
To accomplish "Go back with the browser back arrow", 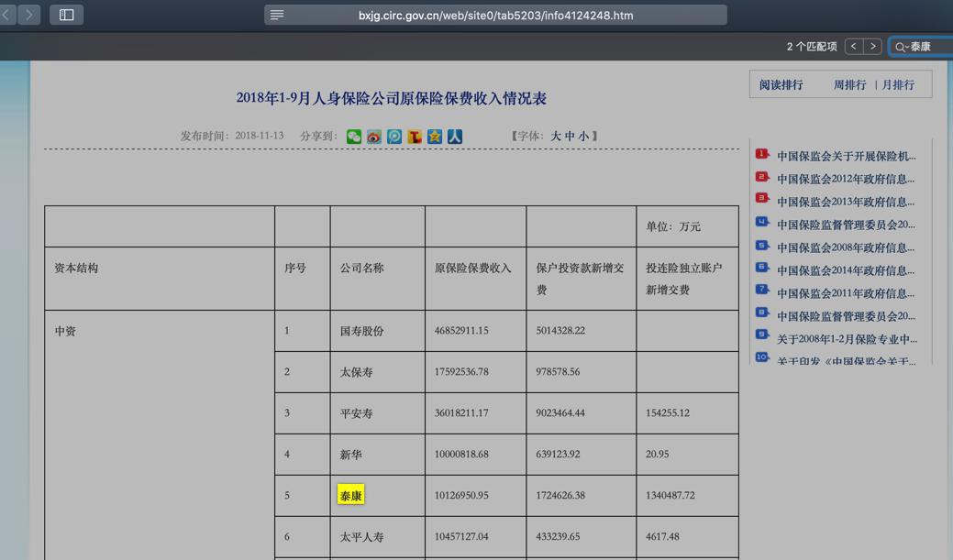I will (x=7, y=15).
